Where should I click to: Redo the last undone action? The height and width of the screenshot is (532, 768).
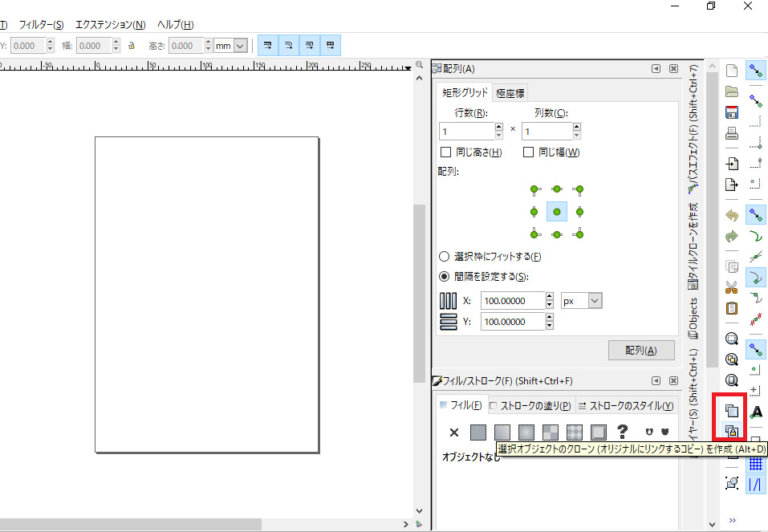[732, 237]
